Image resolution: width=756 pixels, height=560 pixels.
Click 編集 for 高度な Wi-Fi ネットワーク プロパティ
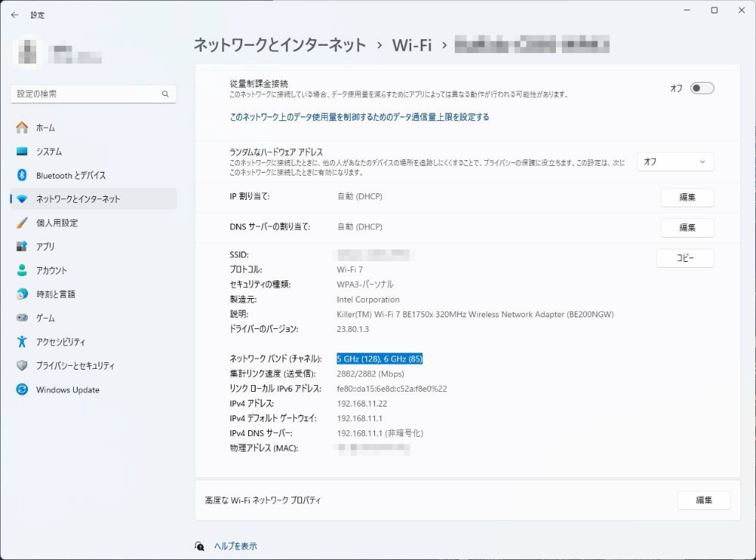[x=704, y=500]
